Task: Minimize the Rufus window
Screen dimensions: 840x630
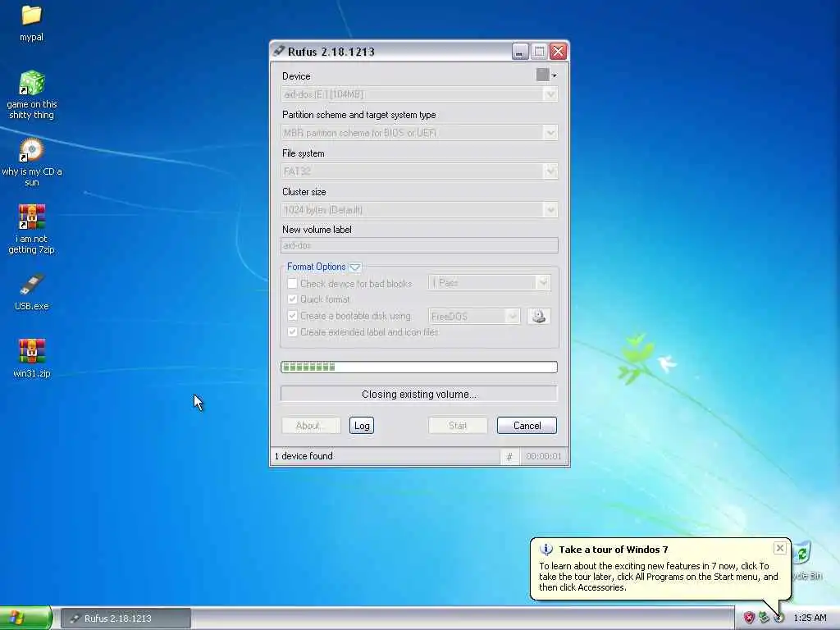Action: point(519,52)
